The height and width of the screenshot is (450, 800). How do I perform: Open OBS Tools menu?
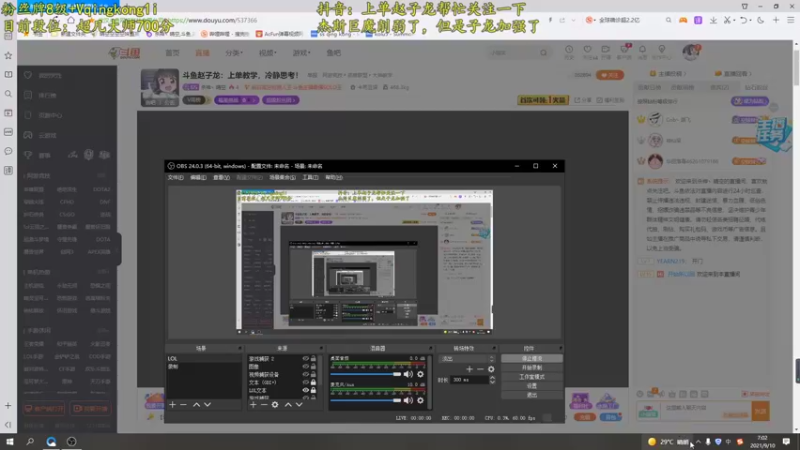coord(310,178)
